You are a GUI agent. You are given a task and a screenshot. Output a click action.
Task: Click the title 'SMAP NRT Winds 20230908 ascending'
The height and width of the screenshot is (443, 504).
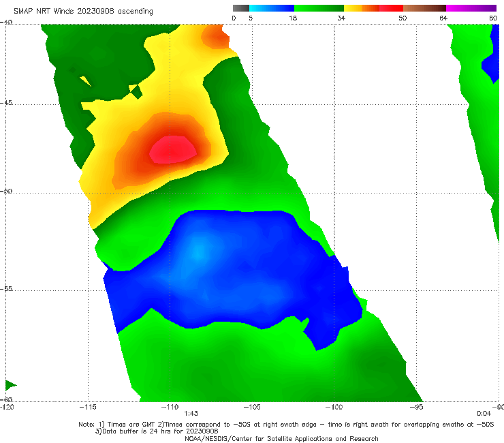[83, 12]
